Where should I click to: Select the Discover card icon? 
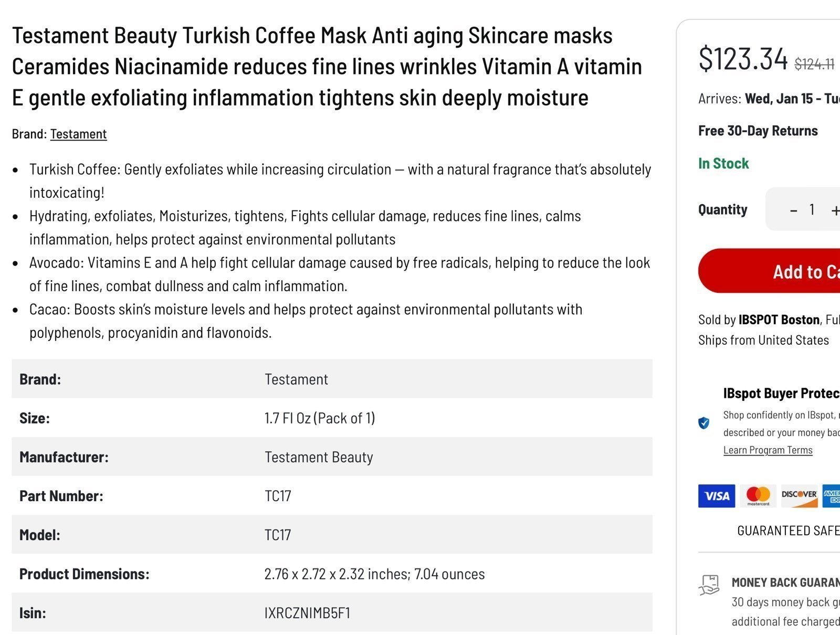pos(799,496)
